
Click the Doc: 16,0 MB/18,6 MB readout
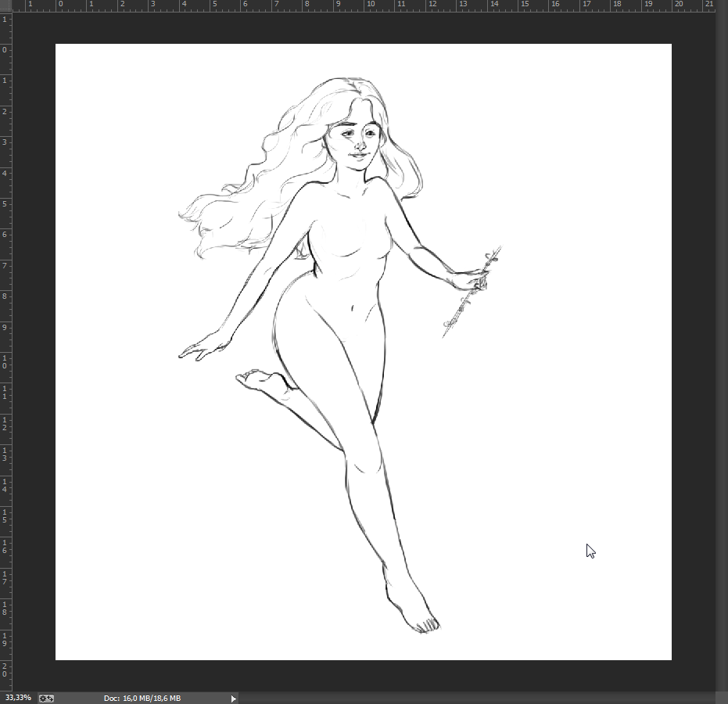[x=142, y=698]
